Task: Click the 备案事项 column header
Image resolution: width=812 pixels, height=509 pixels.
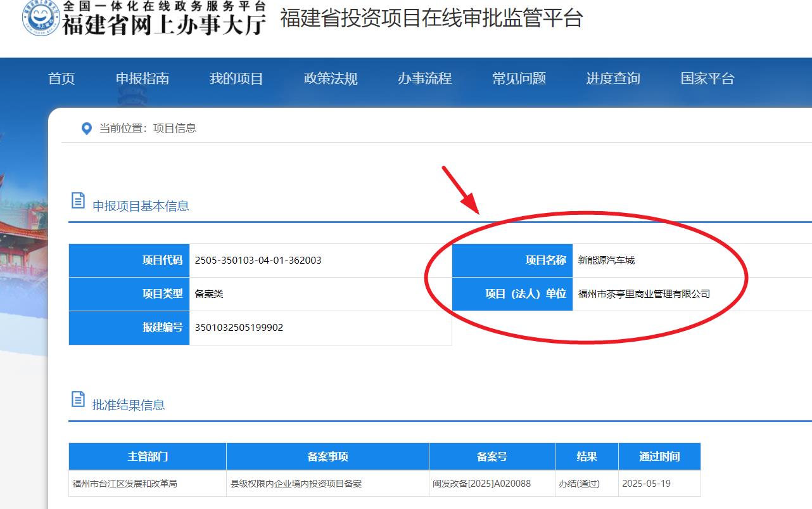Action: tap(327, 456)
